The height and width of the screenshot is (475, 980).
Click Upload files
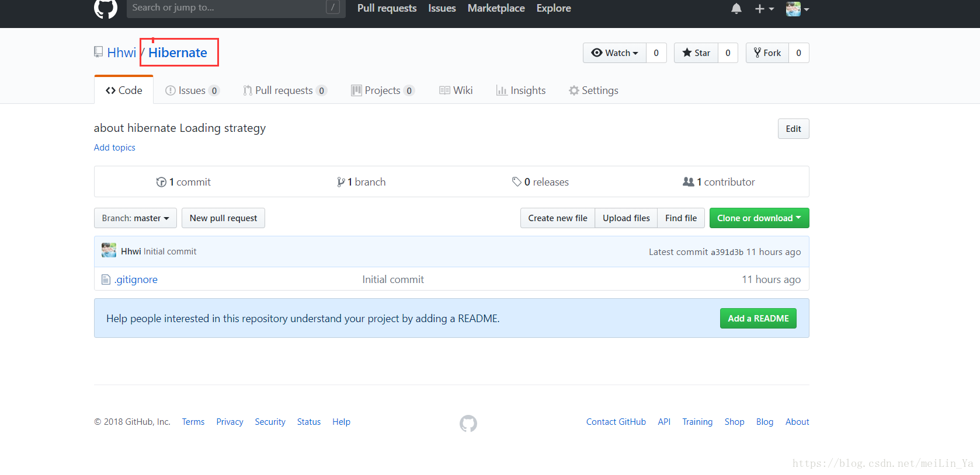[x=626, y=218]
